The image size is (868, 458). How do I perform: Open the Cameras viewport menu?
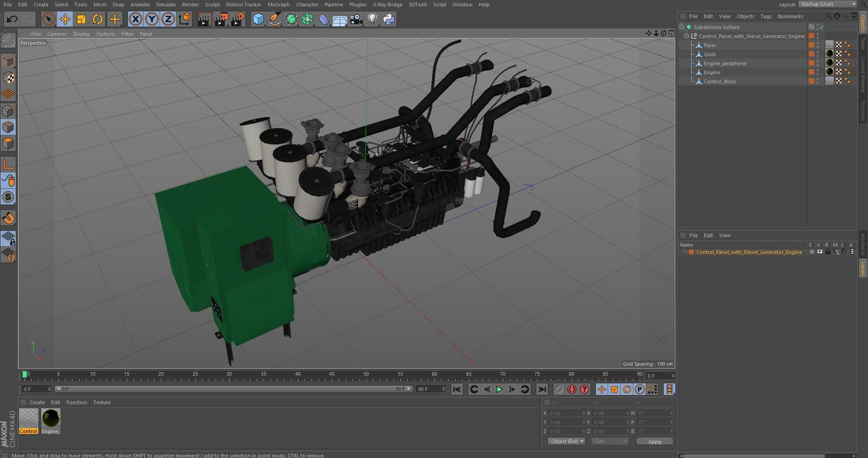pos(57,34)
